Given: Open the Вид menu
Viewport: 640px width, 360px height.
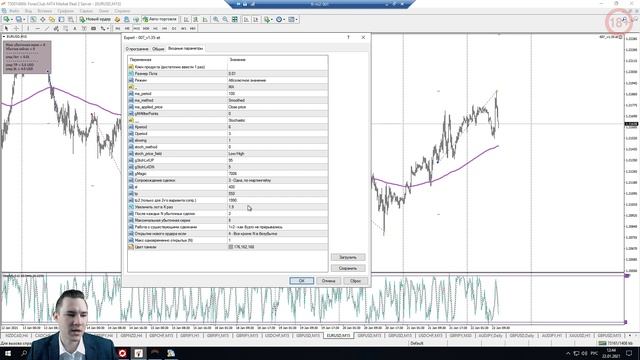Looking at the screenshot, I should pos(29,11).
